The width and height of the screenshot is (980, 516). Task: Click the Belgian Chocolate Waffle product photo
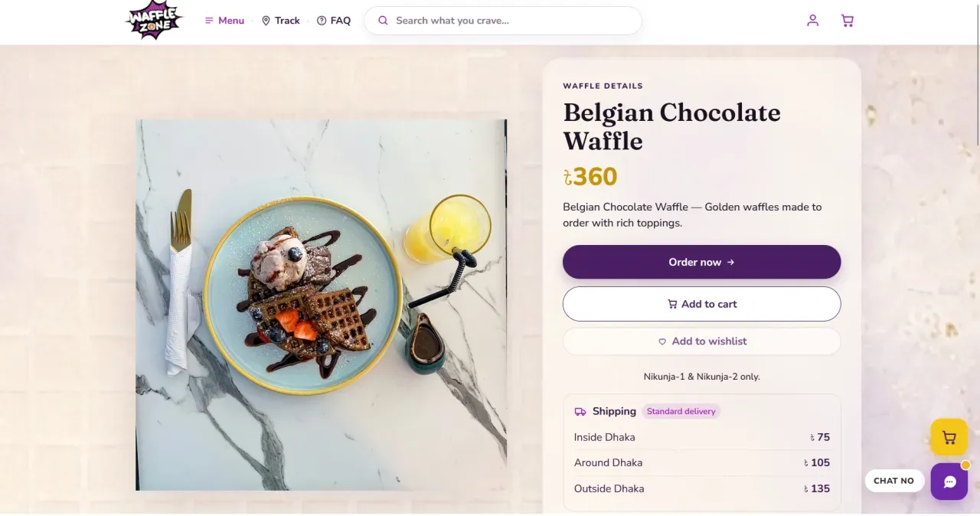pyautogui.click(x=322, y=305)
